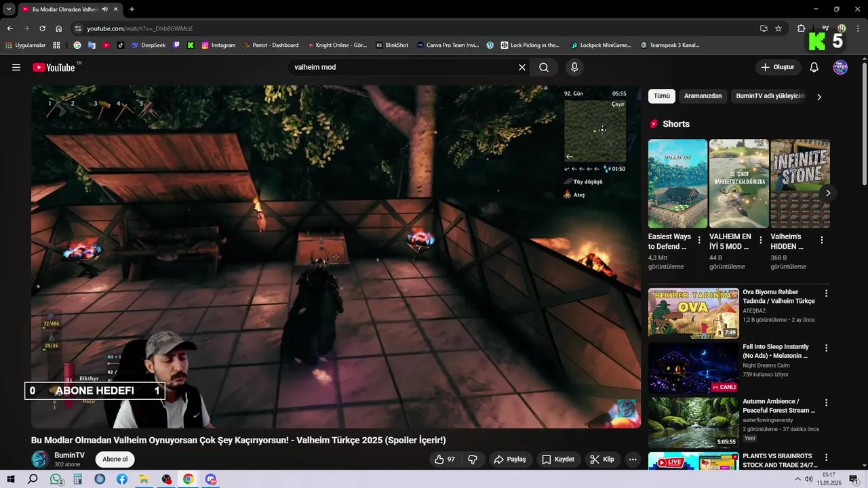Open the Chrome extensions puzzle icon
The width and height of the screenshot is (868, 488).
pos(801,28)
